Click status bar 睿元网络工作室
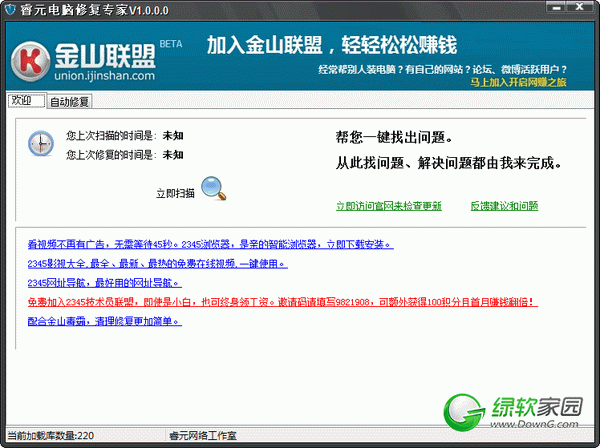The height and width of the screenshot is (448, 600). [x=203, y=436]
